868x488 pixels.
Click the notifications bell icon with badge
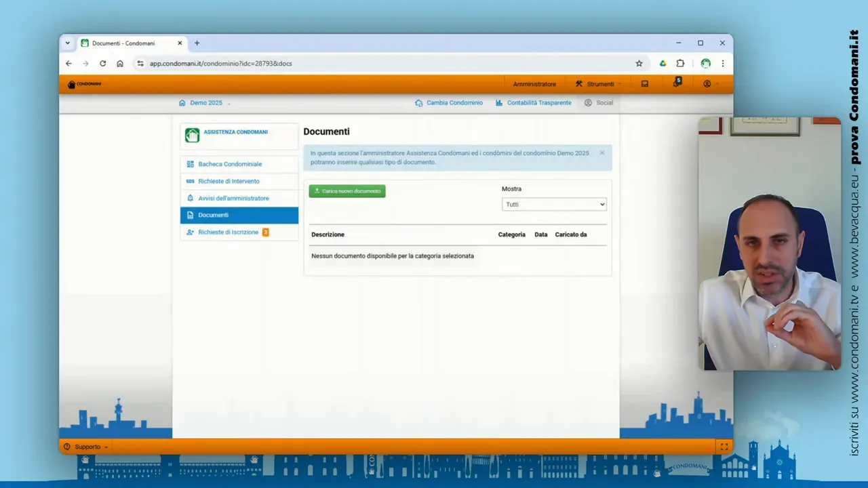click(676, 83)
